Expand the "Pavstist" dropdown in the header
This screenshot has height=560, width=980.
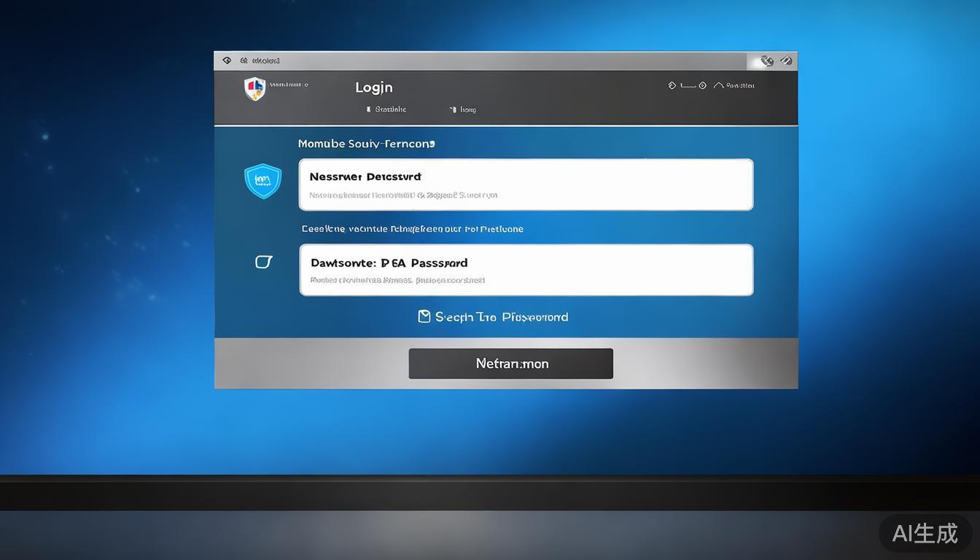pyautogui.click(x=740, y=85)
